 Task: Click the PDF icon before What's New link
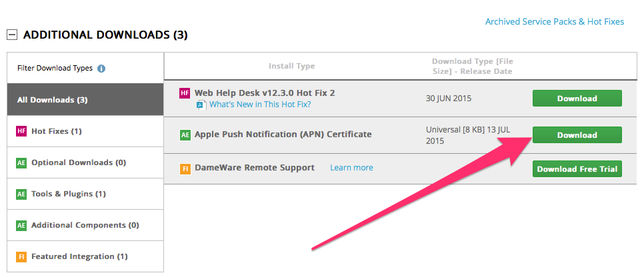point(201,105)
